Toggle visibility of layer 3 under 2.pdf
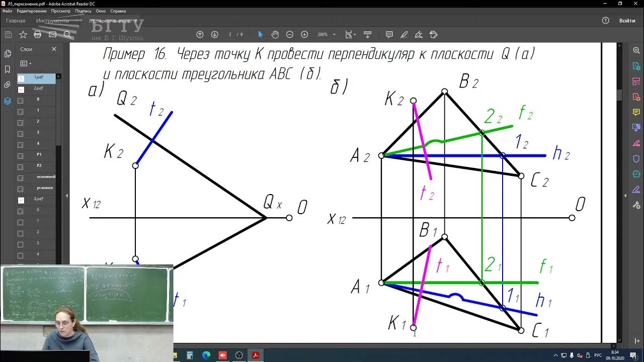This screenshot has height=362, width=644. point(21,134)
